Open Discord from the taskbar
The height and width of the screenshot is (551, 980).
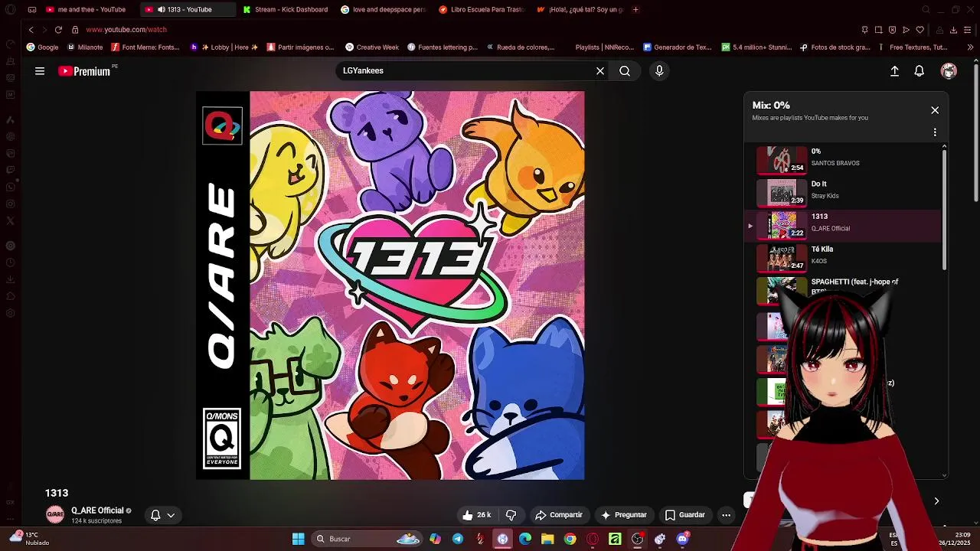[682, 539]
